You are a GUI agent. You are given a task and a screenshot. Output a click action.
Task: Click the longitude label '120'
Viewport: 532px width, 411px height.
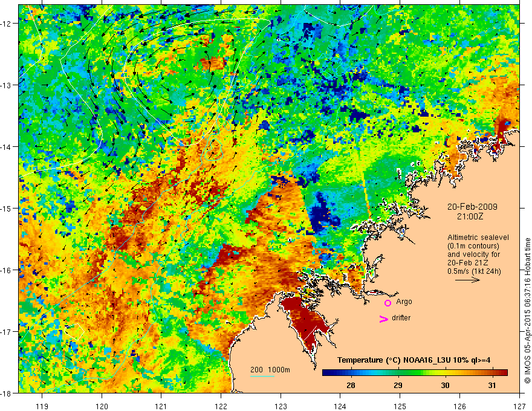(x=102, y=406)
